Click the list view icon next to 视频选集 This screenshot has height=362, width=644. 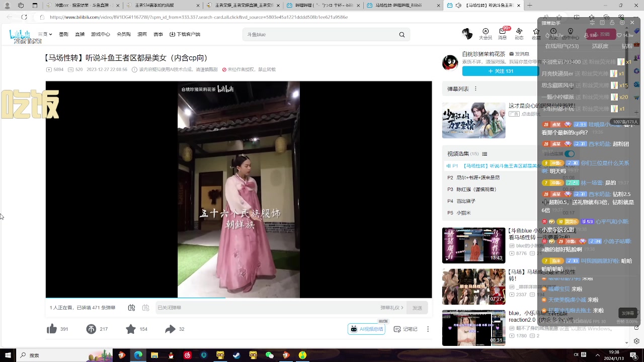[x=485, y=153]
